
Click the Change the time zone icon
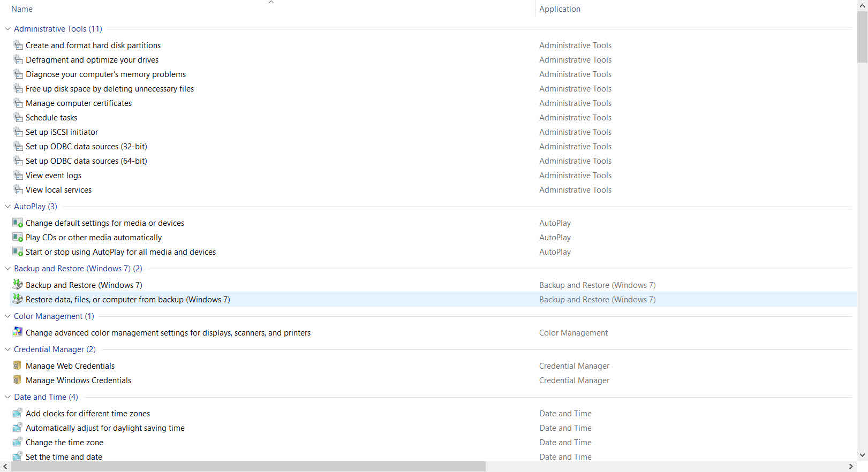[x=18, y=442]
